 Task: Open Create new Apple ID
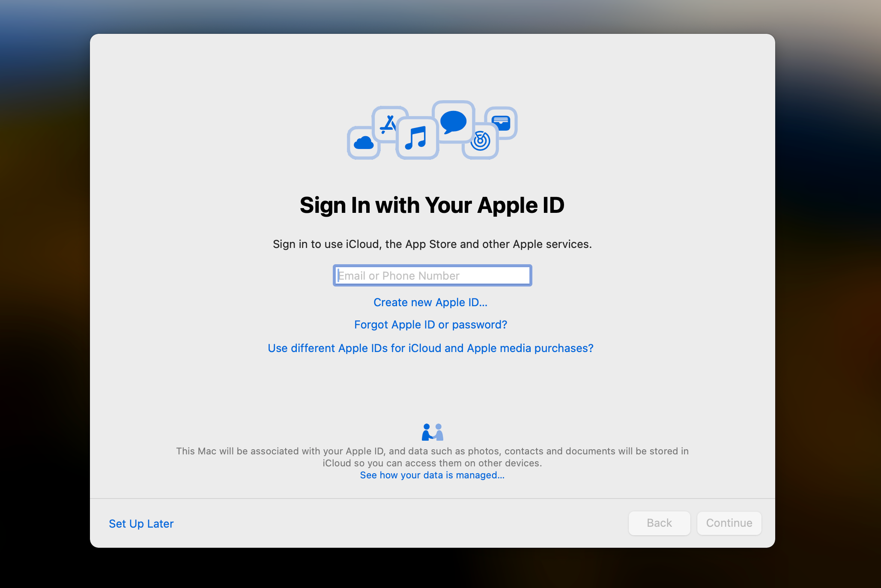pos(430,302)
